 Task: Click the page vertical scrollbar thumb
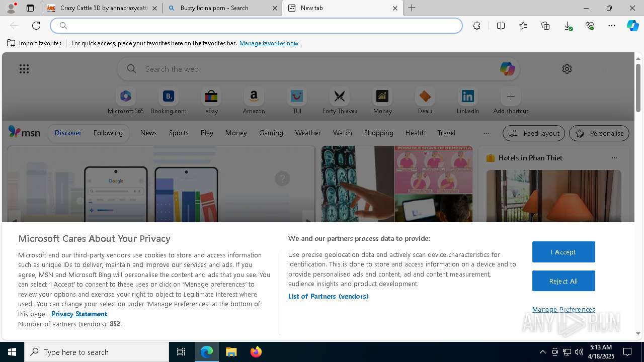click(x=638, y=87)
